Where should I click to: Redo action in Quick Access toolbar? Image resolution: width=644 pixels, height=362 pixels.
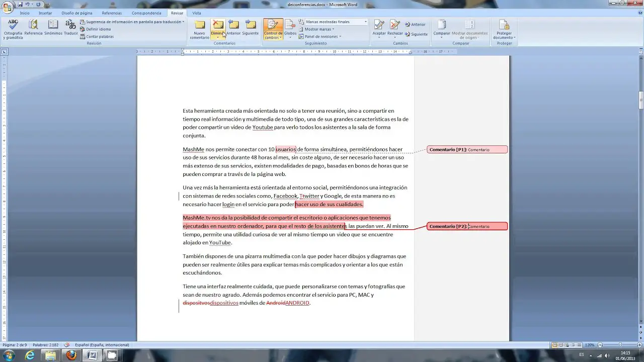coord(38,4)
